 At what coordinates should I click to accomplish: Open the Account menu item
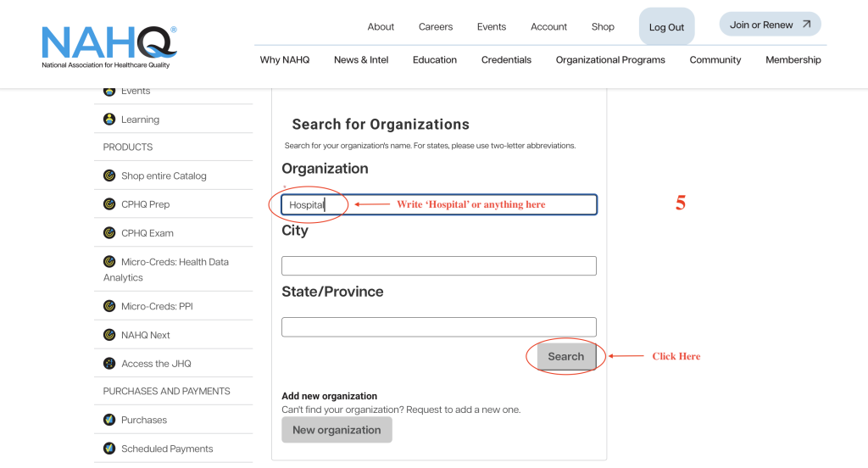point(548,26)
